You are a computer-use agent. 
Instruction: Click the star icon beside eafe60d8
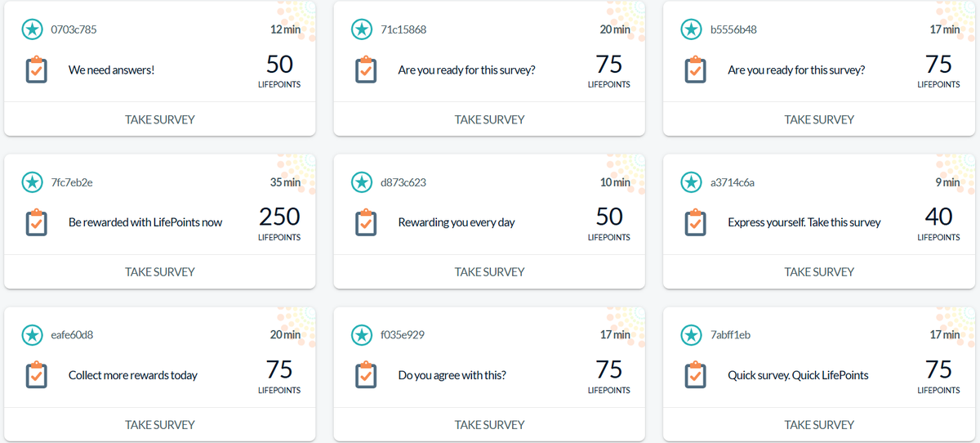pyautogui.click(x=32, y=335)
